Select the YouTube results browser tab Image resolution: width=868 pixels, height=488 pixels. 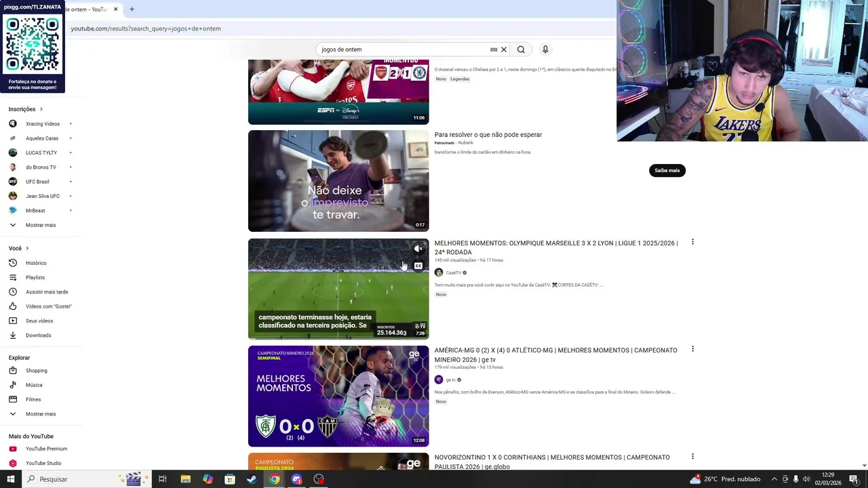pos(88,9)
